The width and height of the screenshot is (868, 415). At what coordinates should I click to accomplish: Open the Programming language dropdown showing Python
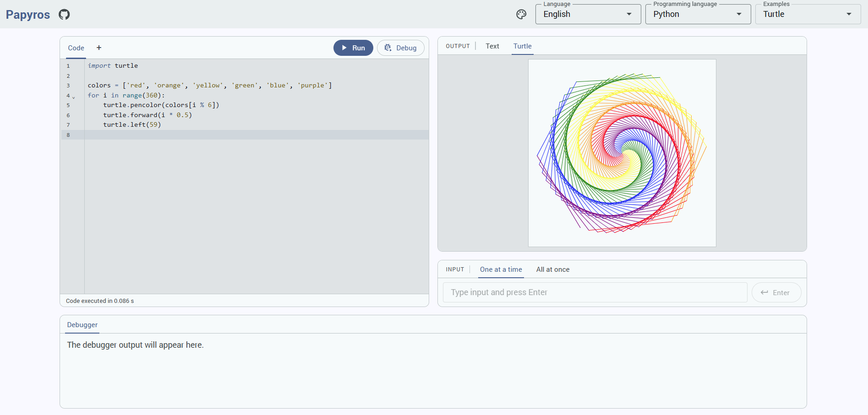(x=698, y=14)
